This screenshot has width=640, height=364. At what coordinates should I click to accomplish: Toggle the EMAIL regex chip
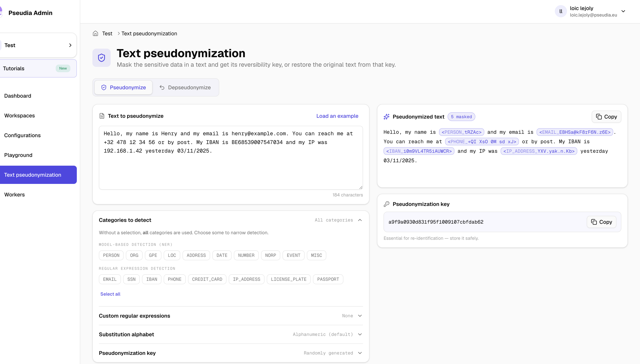[110, 279]
